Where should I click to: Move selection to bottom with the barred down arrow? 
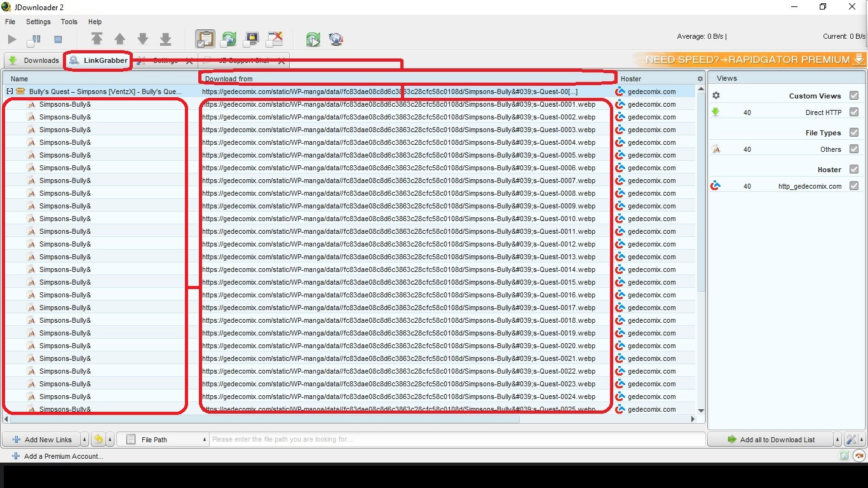point(165,39)
